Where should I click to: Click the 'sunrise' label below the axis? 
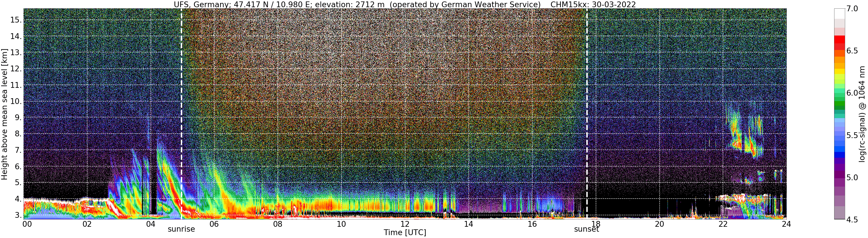point(181,229)
